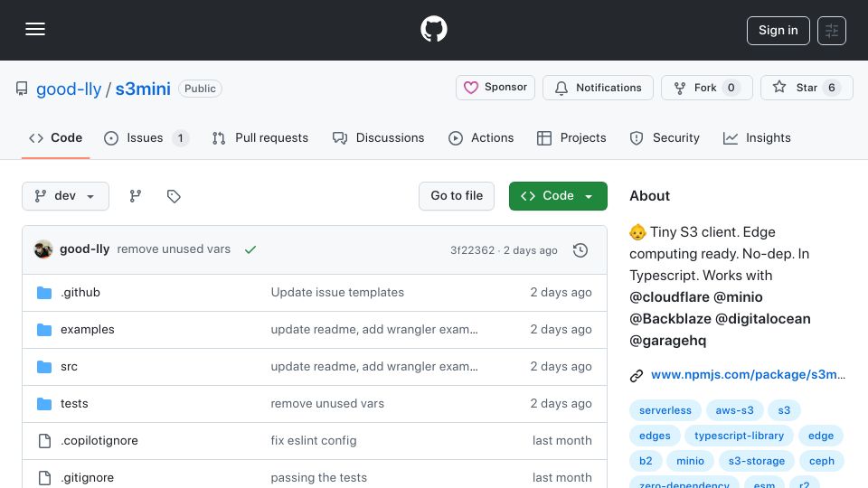This screenshot has height=488, width=868.
Task: Click the Sign in button
Action: (x=778, y=31)
